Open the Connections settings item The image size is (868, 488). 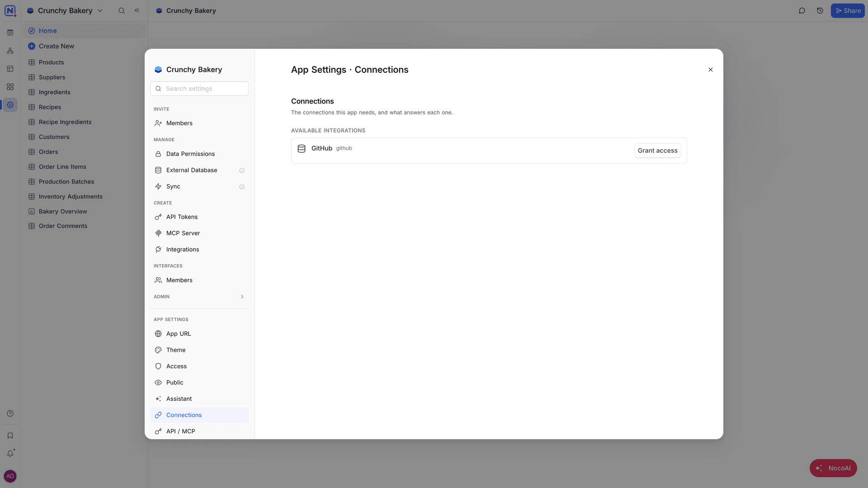[199, 415]
